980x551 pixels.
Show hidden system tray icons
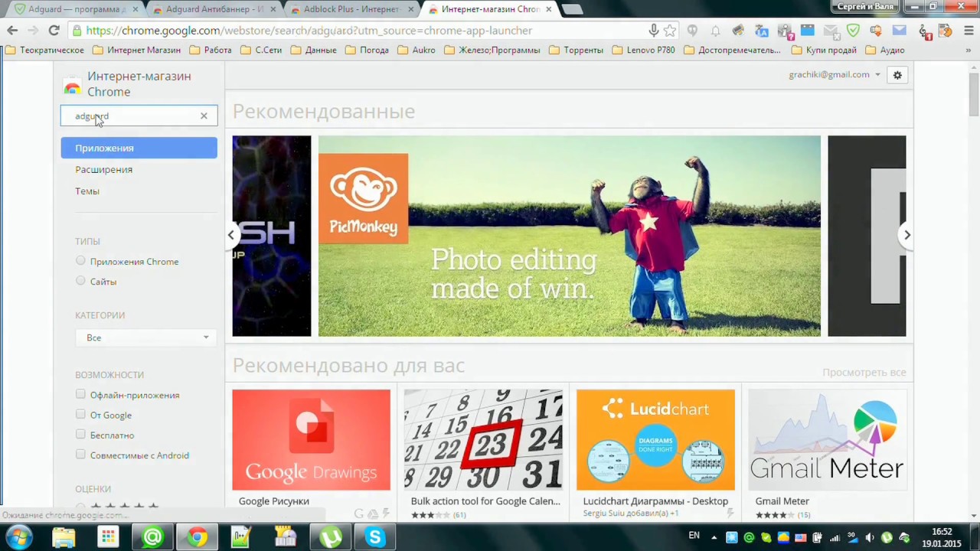(x=716, y=537)
